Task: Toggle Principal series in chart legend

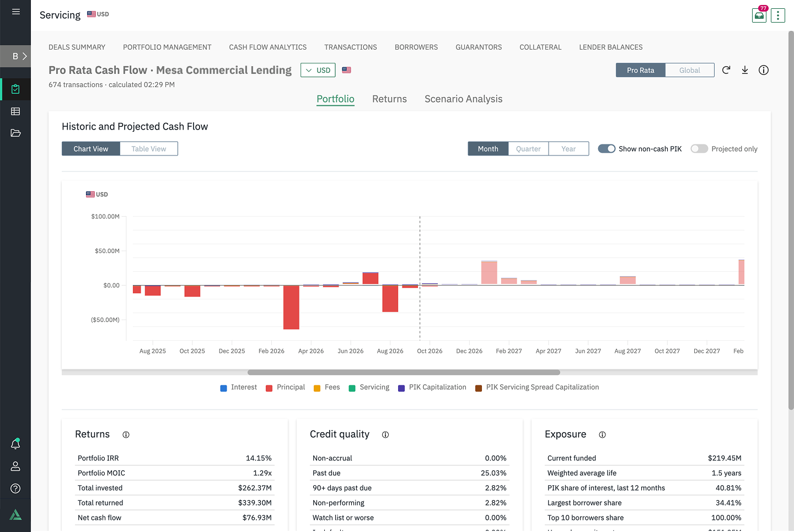Action: click(285, 388)
